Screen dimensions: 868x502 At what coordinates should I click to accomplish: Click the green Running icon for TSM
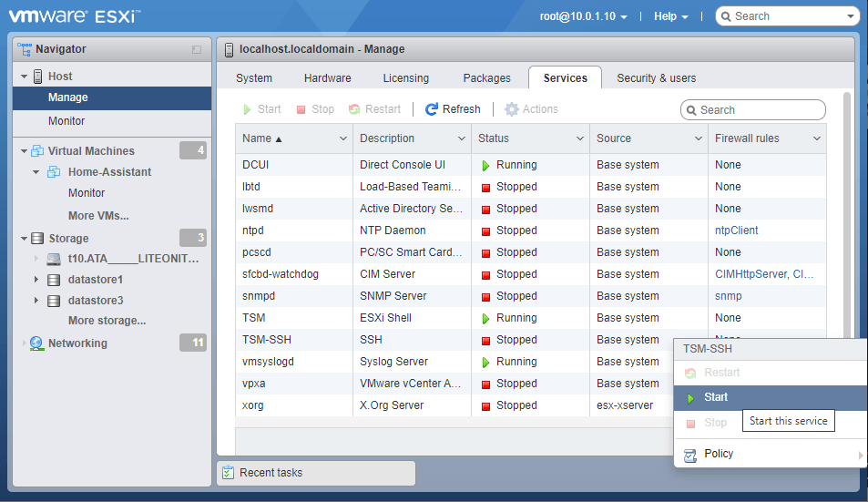[x=485, y=318]
